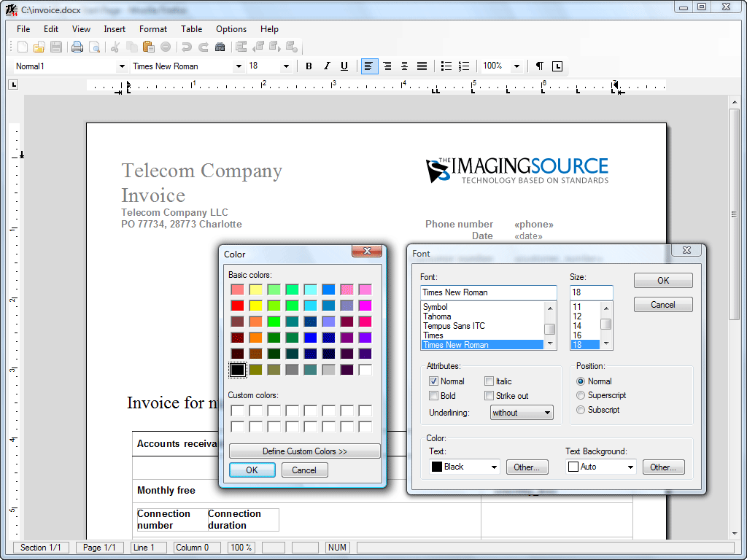
Task: Click Other... beside the Text color
Action: pos(527,467)
